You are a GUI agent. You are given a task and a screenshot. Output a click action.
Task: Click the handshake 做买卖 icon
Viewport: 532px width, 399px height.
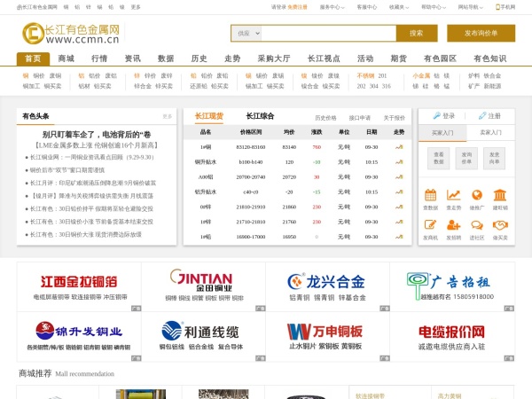(500, 225)
